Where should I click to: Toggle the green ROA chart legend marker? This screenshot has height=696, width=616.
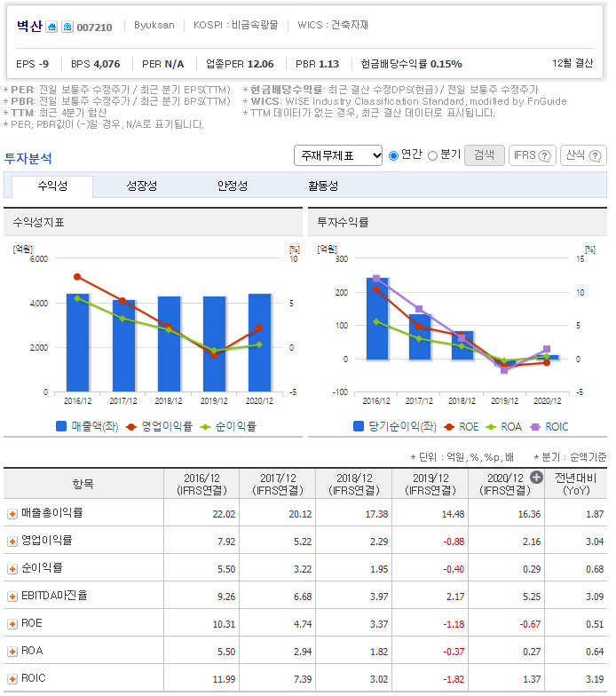coord(491,427)
